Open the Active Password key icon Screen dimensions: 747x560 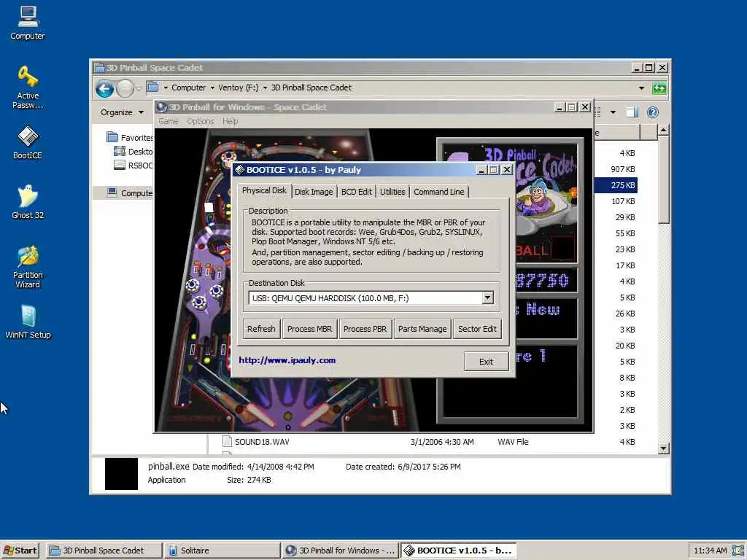click(28, 87)
